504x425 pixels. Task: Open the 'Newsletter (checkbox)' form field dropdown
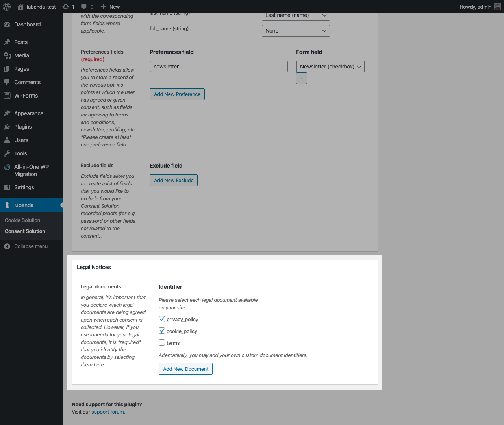(330, 67)
